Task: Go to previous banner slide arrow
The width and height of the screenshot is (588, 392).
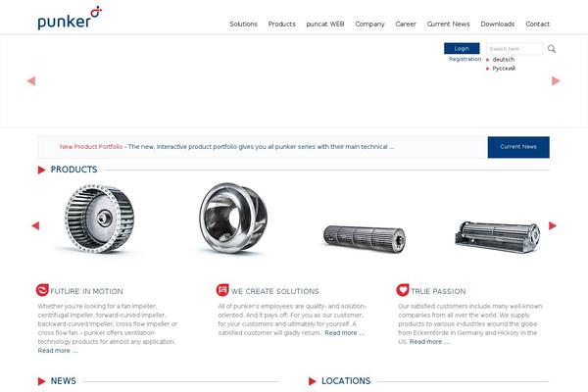Action: 31,81
